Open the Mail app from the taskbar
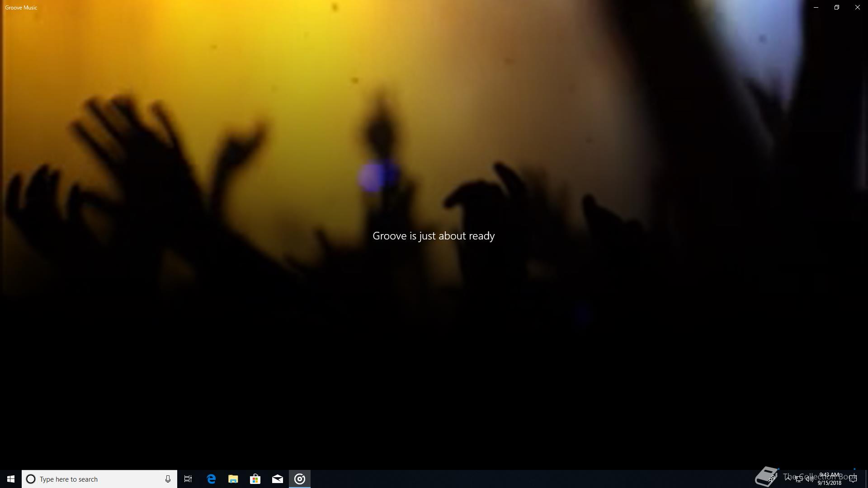The width and height of the screenshot is (868, 488). pyautogui.click(x=278, y=479)
